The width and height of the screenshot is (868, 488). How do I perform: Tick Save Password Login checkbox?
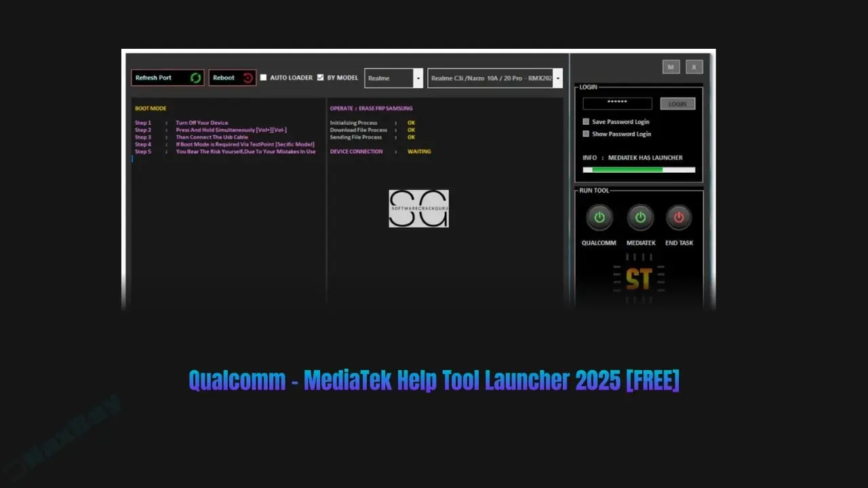pos(586,122)
